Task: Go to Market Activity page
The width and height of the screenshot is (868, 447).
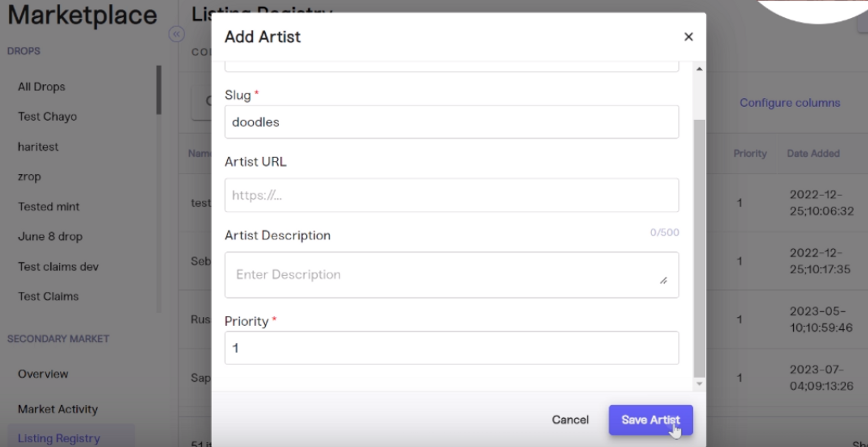Action: [x=58, y=409]
